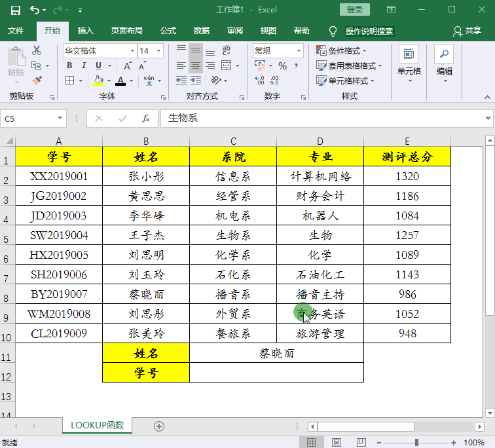495x448 pixels.
Task: Toggle middle vertical alignment
Action: coord(196,50)
